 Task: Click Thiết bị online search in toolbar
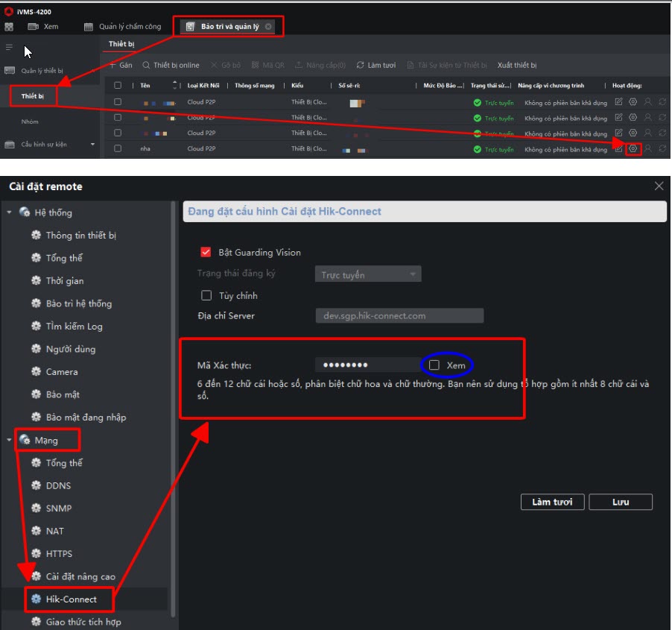click(x=171, y=66)
